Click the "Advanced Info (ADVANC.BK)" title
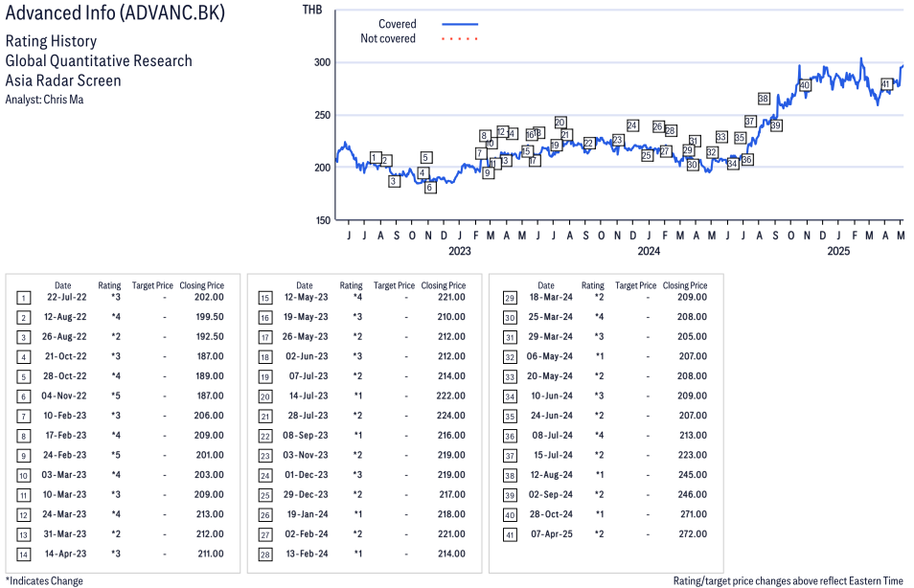Viewport: 914px width, 588px height. 115,12
